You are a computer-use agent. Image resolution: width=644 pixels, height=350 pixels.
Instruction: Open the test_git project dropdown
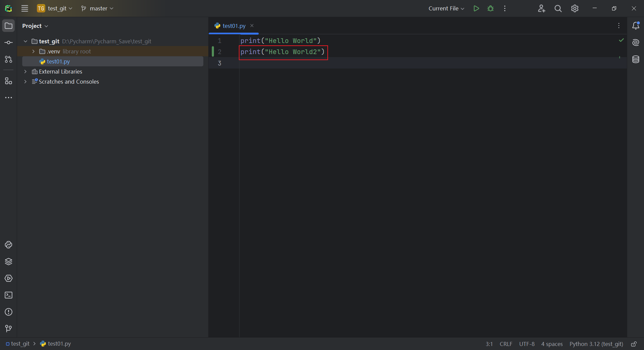55,8
